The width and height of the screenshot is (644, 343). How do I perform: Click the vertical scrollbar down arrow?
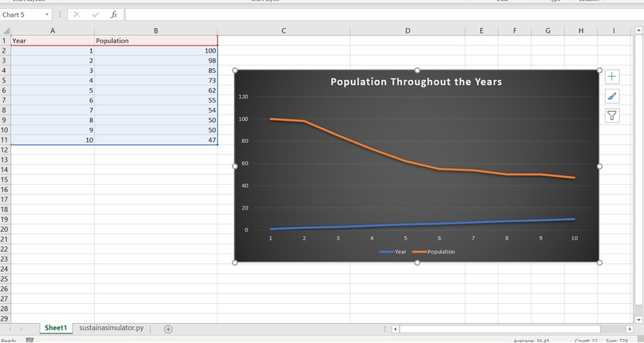(638, 319)
